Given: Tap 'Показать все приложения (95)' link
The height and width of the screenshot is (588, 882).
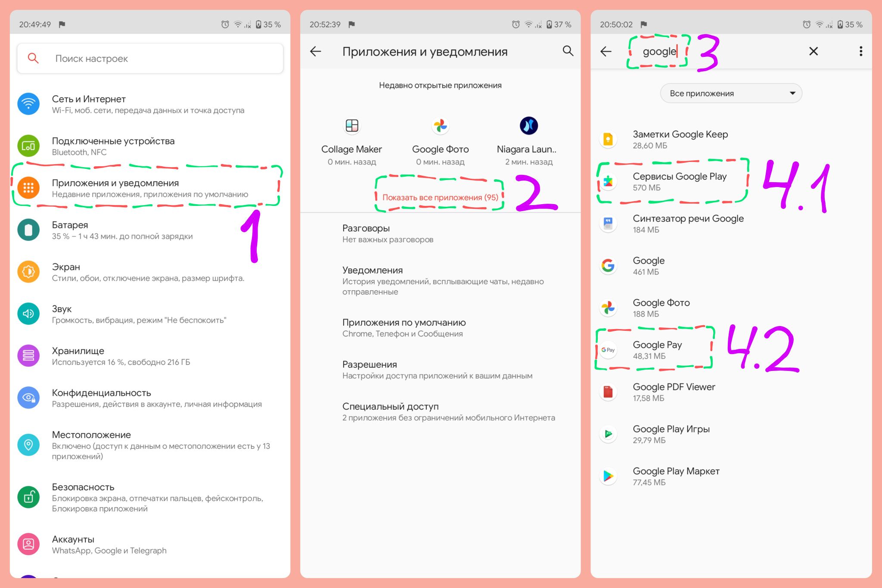Looking at the screenshot, I should point(440,197).
